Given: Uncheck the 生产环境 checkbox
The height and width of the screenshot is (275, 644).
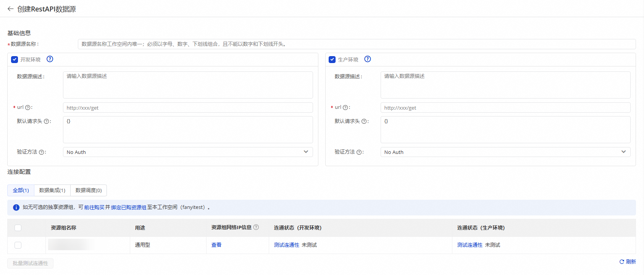Looking at the screenshot, I should coord(332,59).
